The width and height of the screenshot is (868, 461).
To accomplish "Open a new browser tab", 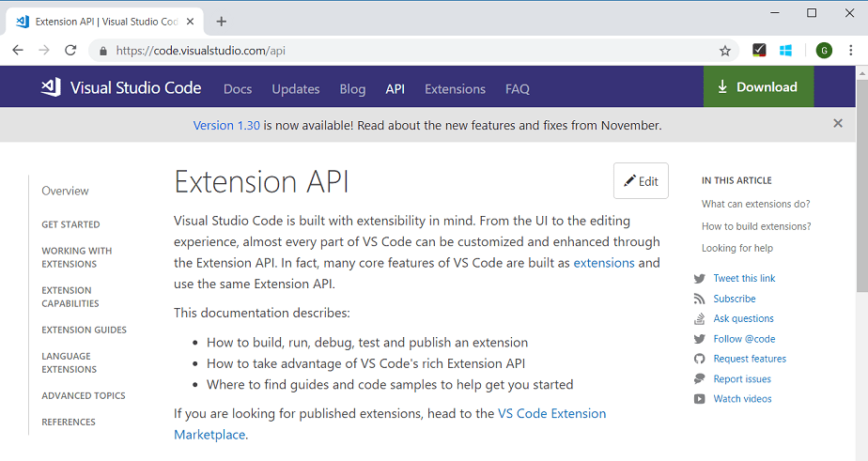I will (222, 22).
